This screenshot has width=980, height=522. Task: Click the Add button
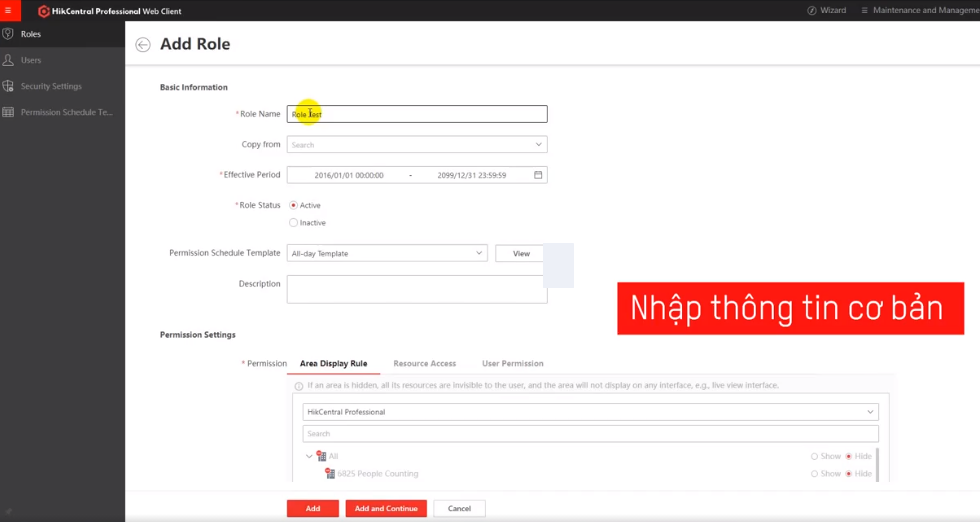pos(313,508)
